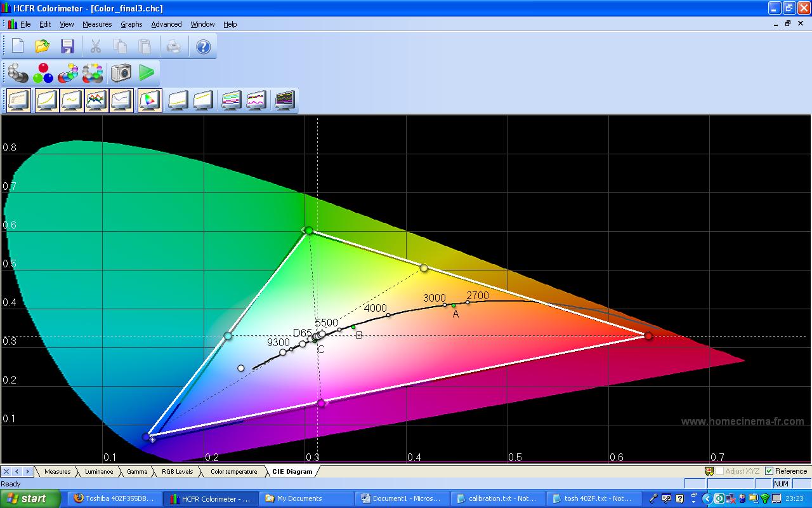Click the HCFR app icon left of File
The width and height of the screenshot is (812, 508).
click(x=12, y=24)
